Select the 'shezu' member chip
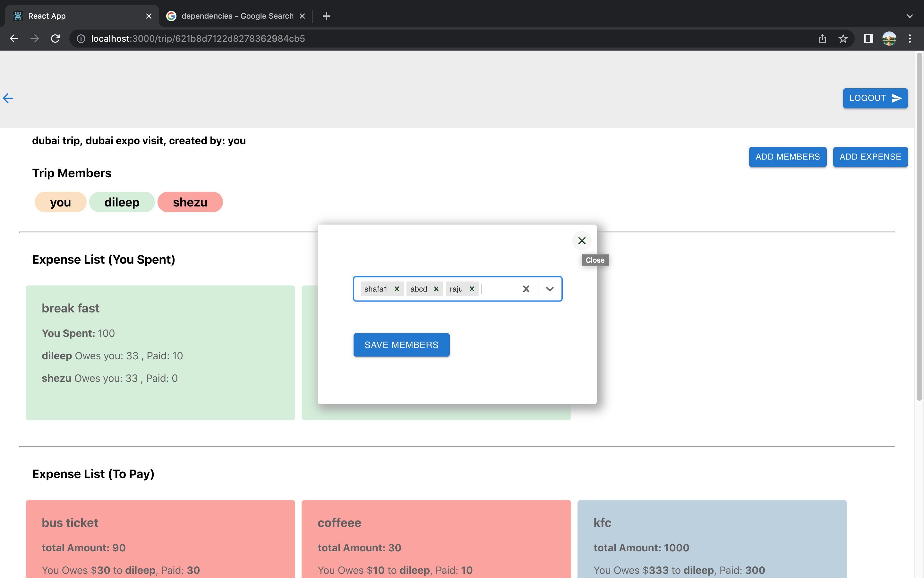924x578 pixels. 190,202
